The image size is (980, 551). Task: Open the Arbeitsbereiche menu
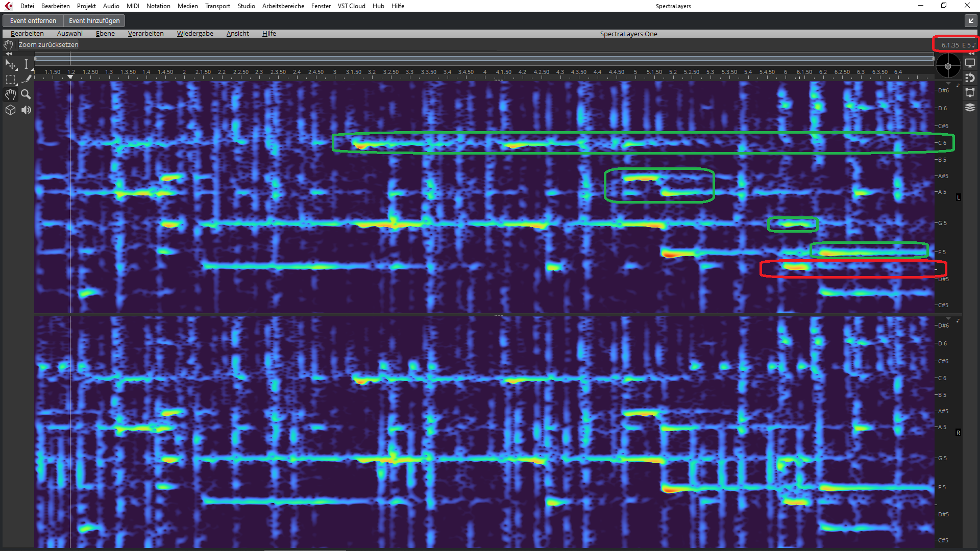[283, 6]
